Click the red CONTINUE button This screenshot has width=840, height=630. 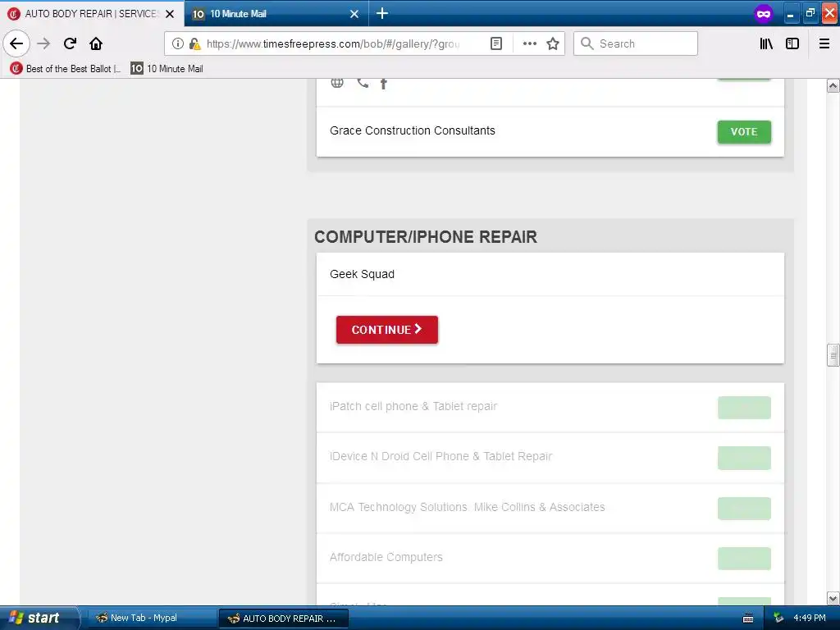(x=387, y=330)
